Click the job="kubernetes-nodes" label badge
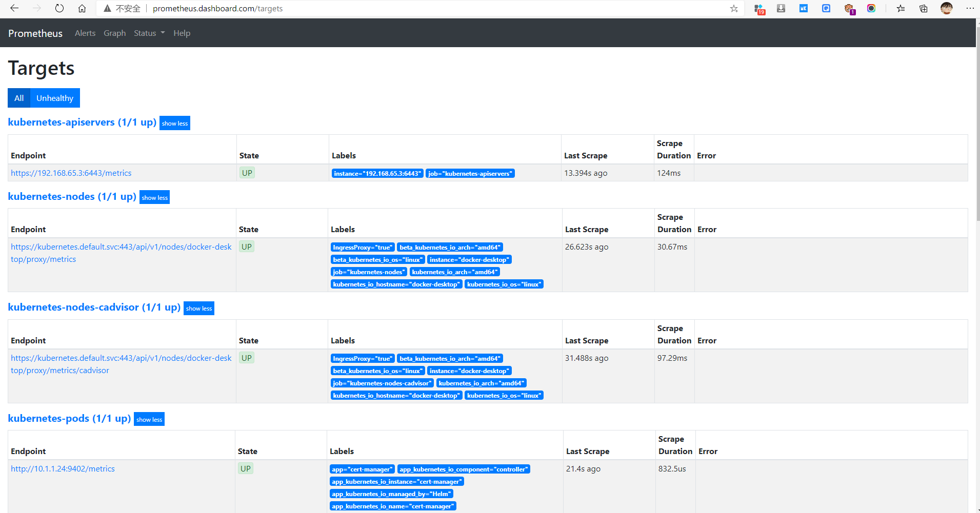 click(x=369, y=272)
